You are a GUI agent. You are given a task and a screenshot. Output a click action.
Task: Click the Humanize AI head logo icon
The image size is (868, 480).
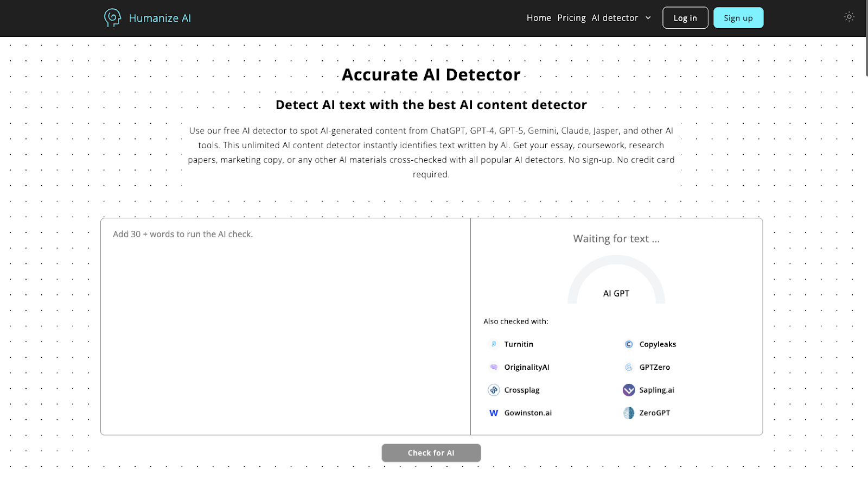(112, 18)
